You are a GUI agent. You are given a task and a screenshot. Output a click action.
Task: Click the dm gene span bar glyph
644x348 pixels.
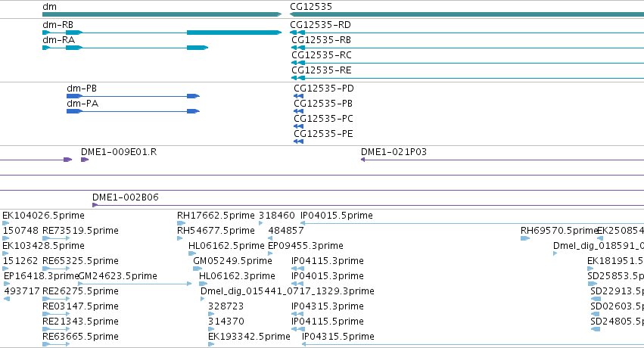162,14
